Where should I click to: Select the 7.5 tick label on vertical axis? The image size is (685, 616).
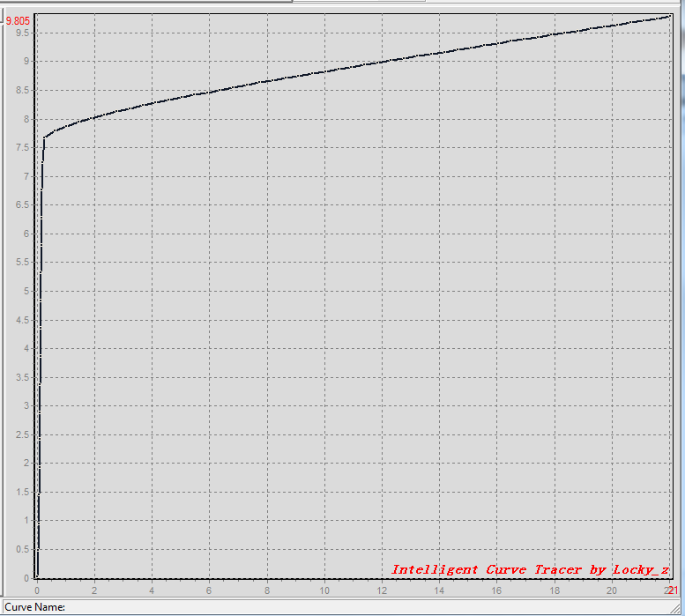pos(23,147)
